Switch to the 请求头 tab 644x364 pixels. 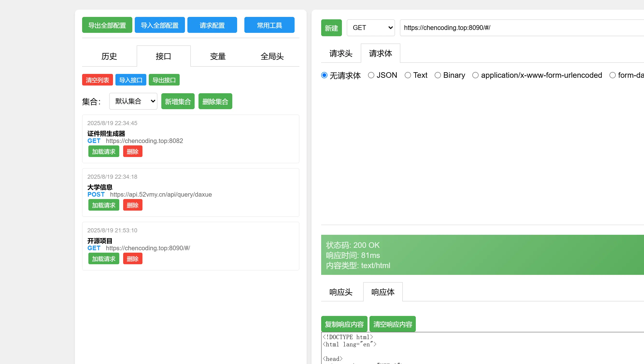tap(340, 53)
